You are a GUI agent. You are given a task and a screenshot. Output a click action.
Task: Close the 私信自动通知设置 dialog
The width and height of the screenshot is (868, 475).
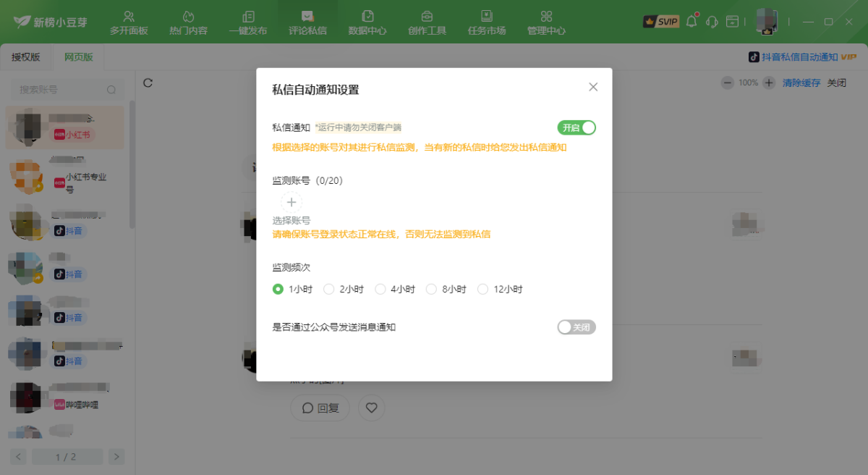coord(593,87)
